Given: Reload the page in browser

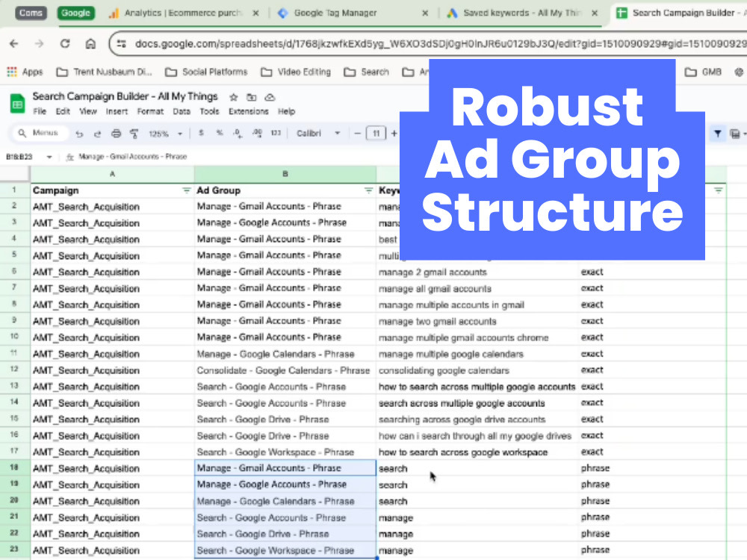Looking at the screenshot, I should coord(65,44).
